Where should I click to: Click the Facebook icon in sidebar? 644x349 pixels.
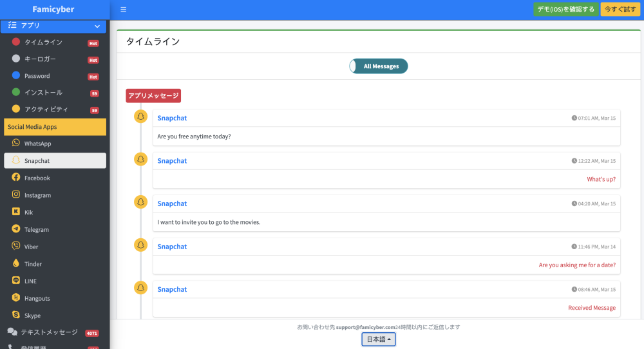(x=16, y=177)
